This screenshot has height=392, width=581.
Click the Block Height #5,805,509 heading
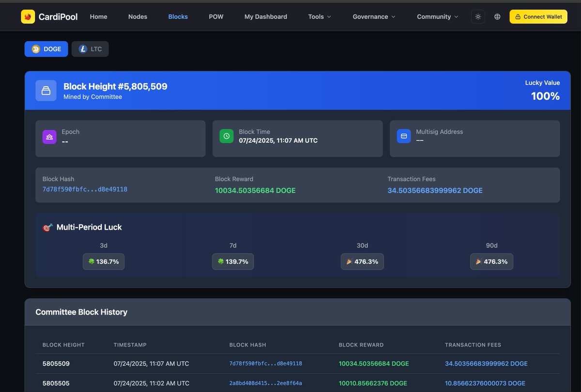pyautogui.click(x=115, y=87)
